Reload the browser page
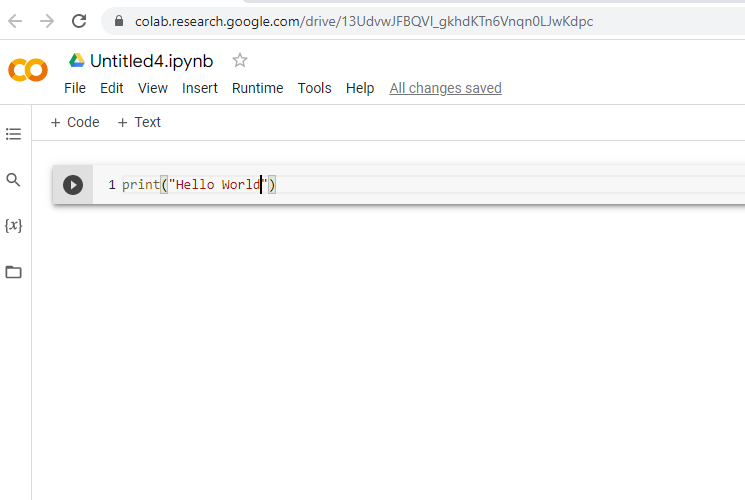 point(79,21)
